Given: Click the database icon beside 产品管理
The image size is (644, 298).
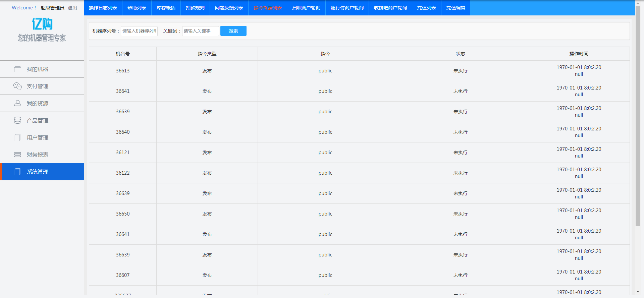Looking at the screenshot, I should 17,120.
